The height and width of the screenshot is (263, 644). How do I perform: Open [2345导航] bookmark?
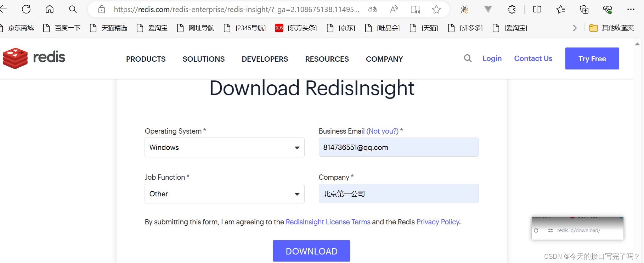point(245,28)
